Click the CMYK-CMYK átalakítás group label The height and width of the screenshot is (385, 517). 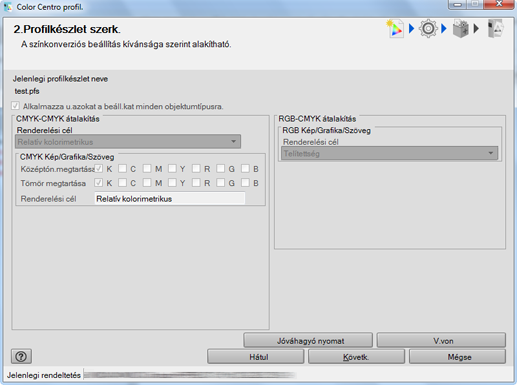coord(58,119)
